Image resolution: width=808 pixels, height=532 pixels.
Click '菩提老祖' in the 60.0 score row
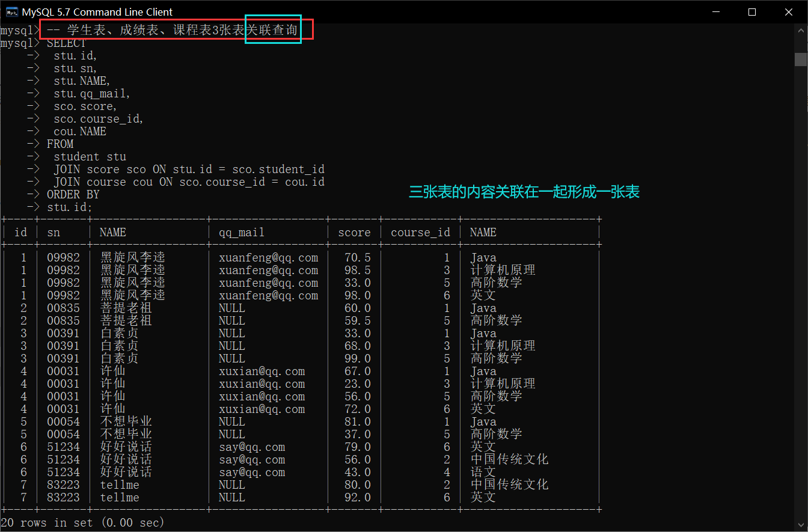(126, 308)
